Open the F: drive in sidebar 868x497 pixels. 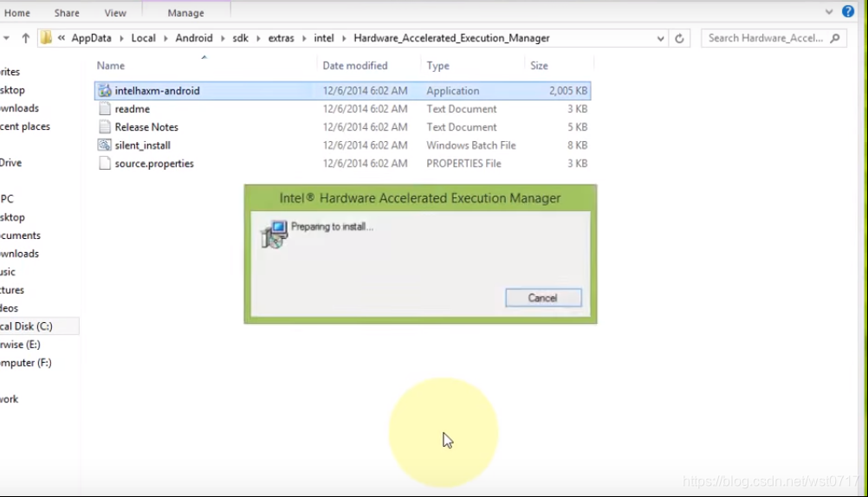pyautogui.click(x=25, y=363)
